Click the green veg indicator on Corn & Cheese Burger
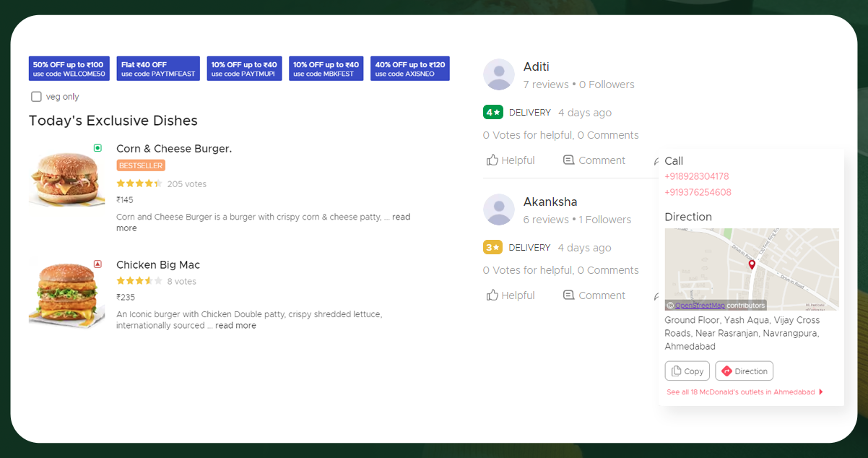Image resolution: width=868 pixels, height=458 pixels. pyautogui.click(x=97, y=147)
